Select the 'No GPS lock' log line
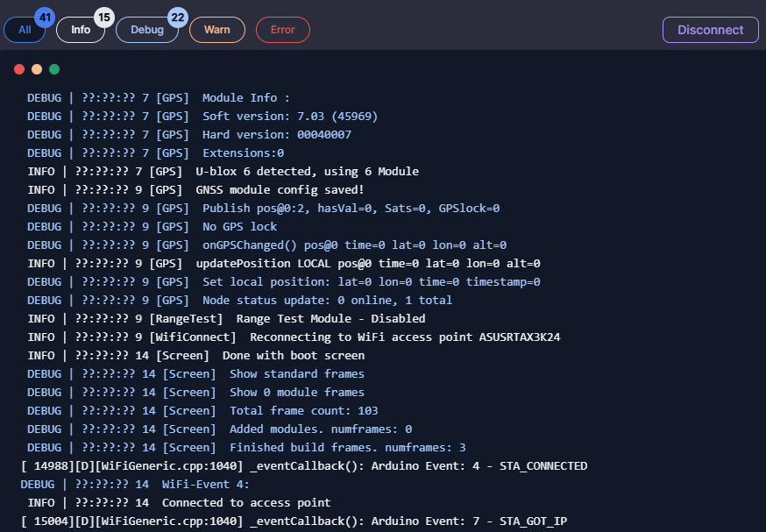 coord(152,227)
